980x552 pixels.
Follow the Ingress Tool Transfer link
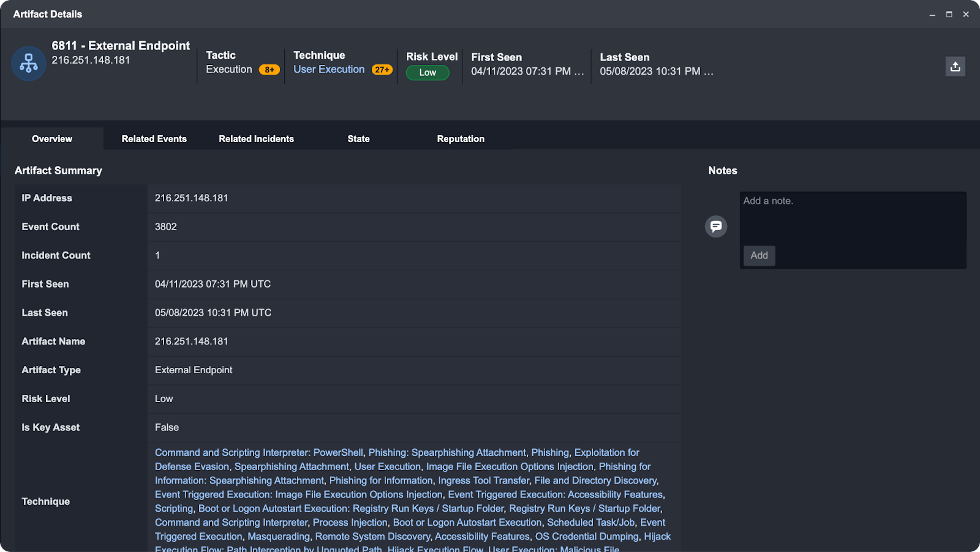pyautogui.click(x=483, y=480)
